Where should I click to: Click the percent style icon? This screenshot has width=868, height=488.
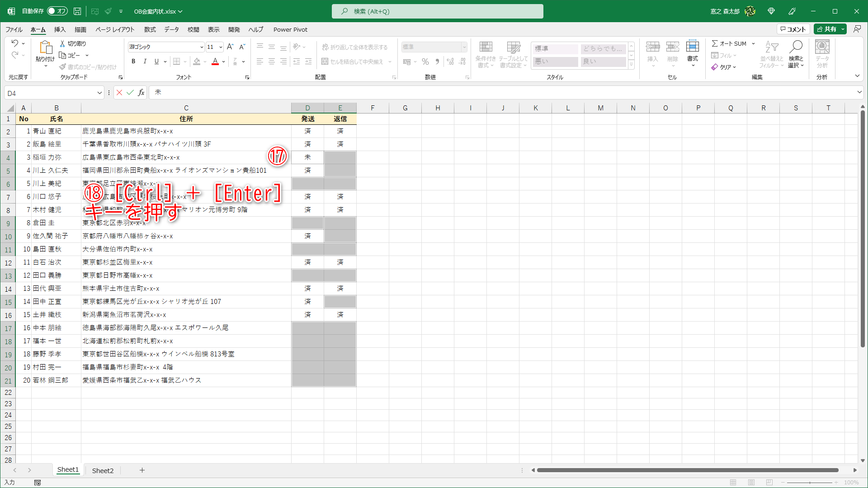coord(425,62)
